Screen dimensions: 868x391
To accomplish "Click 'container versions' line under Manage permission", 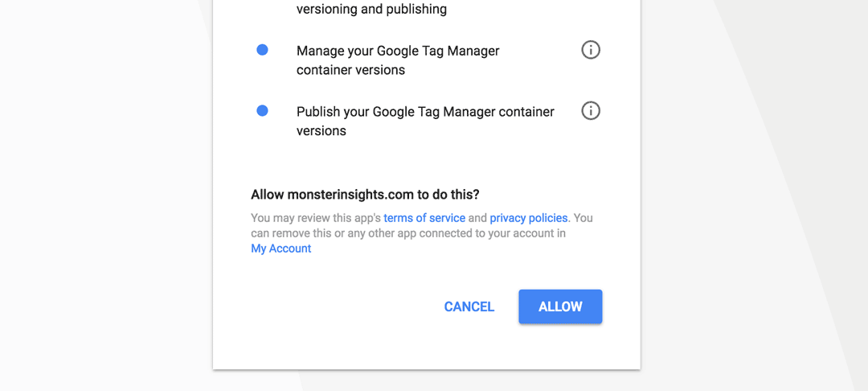I will [x=350, y=70].
